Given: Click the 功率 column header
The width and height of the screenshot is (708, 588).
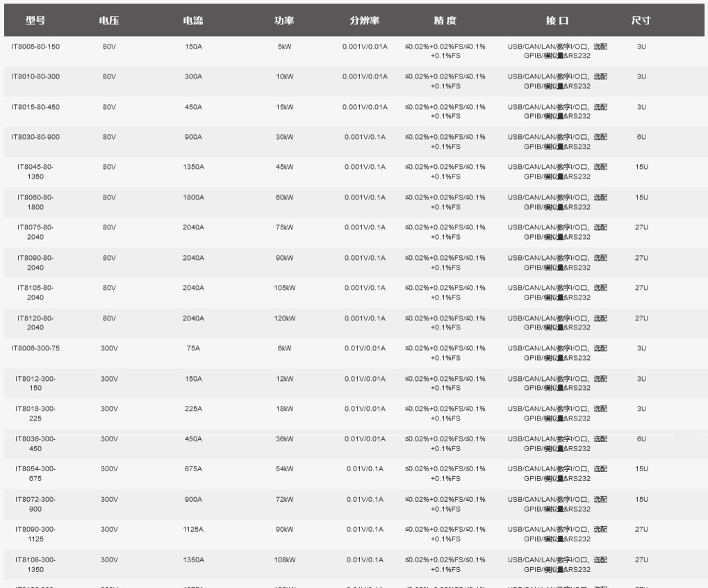Looking at the screenshot, I should pyautogui.click(x=284, y=21).
